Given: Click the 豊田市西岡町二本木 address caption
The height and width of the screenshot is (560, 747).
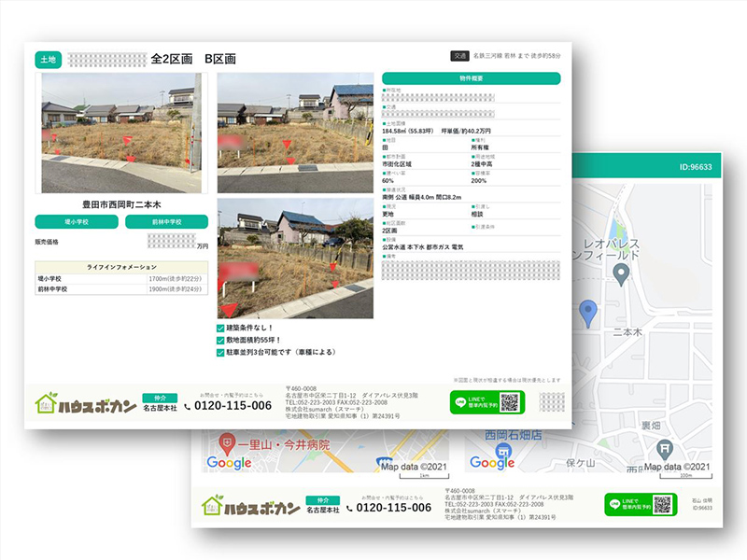Looking at the screenshot, I should pyautogui.click(x=121, y=204).
